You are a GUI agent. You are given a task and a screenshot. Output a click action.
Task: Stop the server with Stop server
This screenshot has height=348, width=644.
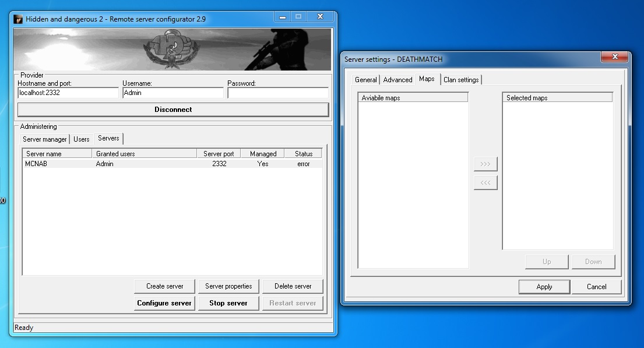[x=228, y=303]
